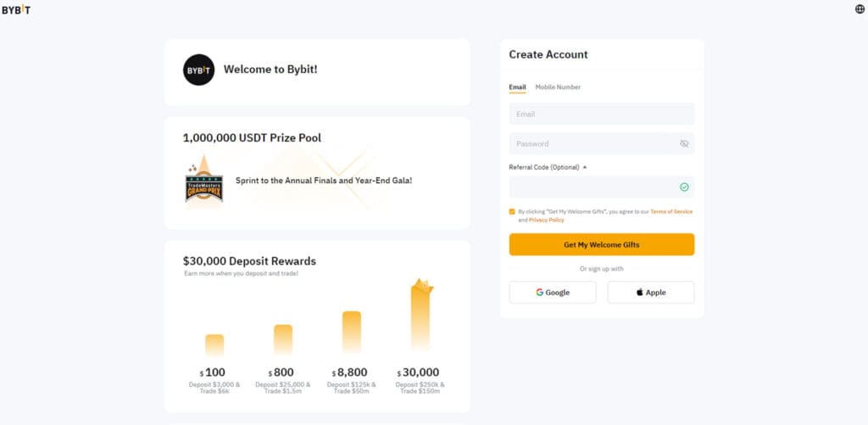
Task: Click the $100 reward bar
Action: tap(214, 345)
